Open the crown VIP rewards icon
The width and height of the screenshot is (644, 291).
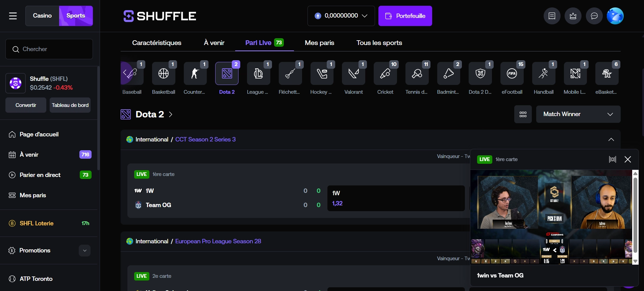[x=573, y=16]
